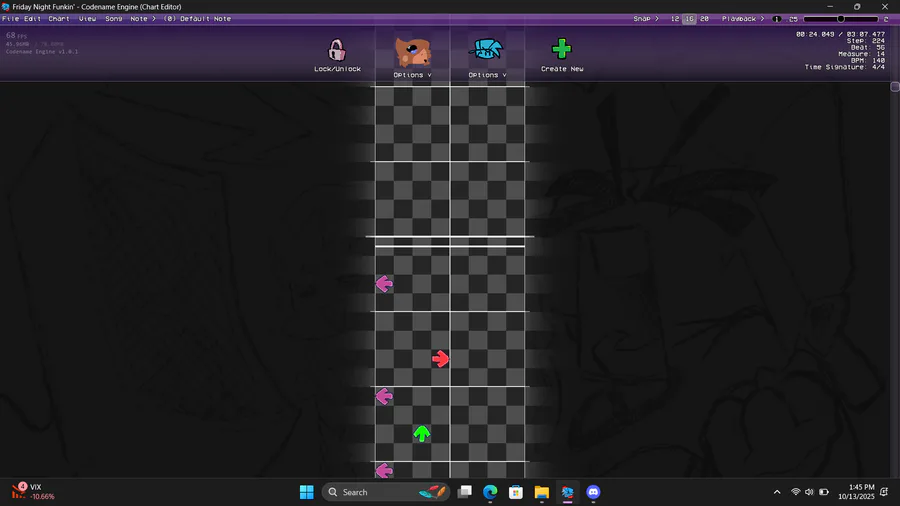900x506 pixels.
Task: Click the battery tray icon
Action: 824,492
